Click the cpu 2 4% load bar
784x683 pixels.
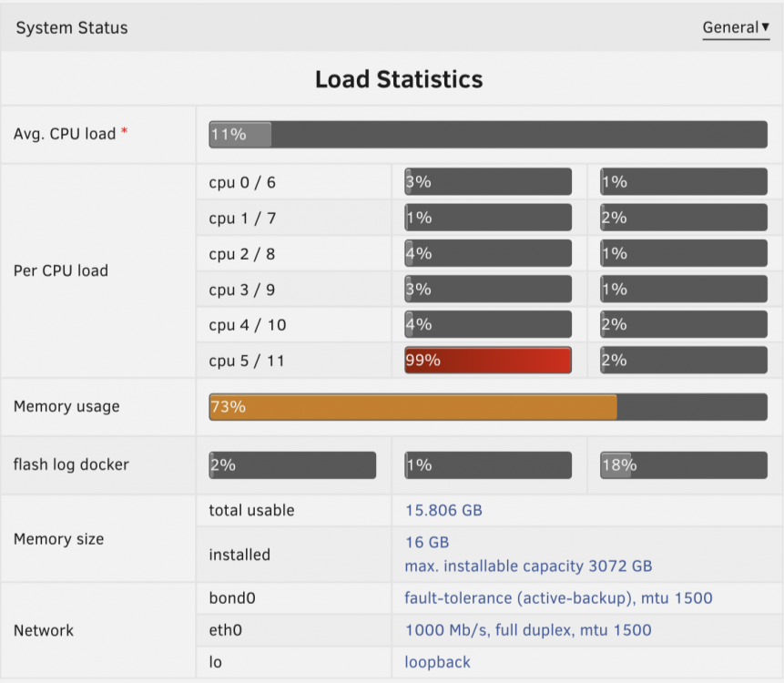[x=488, y=253]
